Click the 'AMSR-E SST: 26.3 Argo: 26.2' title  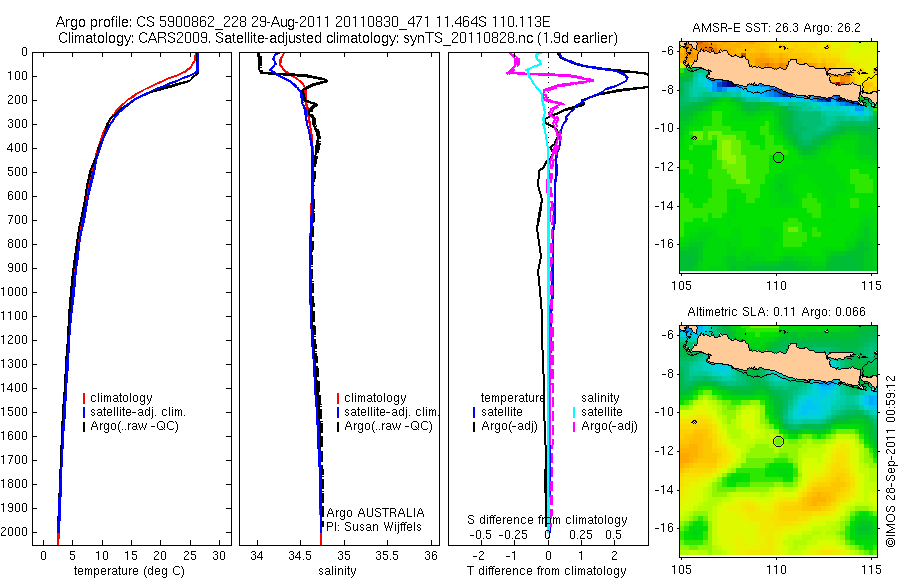[x=777, y=28]
